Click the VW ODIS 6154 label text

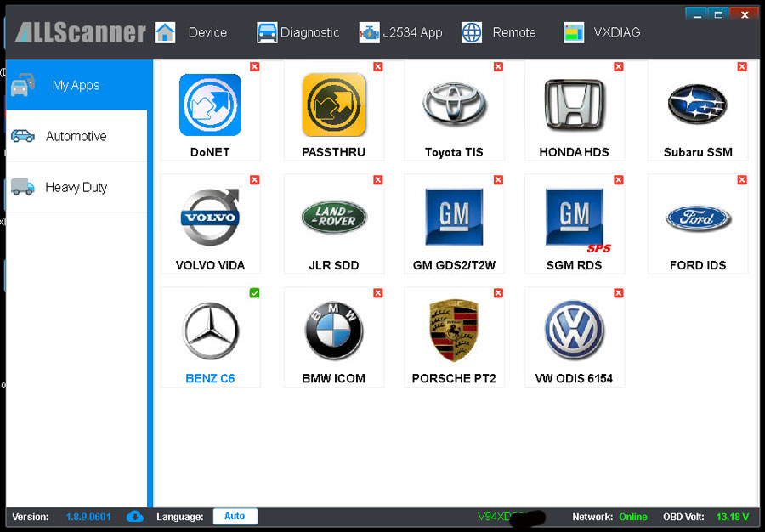574,378
